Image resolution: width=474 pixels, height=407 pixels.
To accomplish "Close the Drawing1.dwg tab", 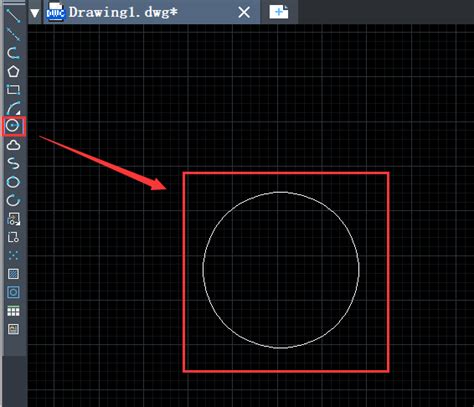I will (244, 13).
